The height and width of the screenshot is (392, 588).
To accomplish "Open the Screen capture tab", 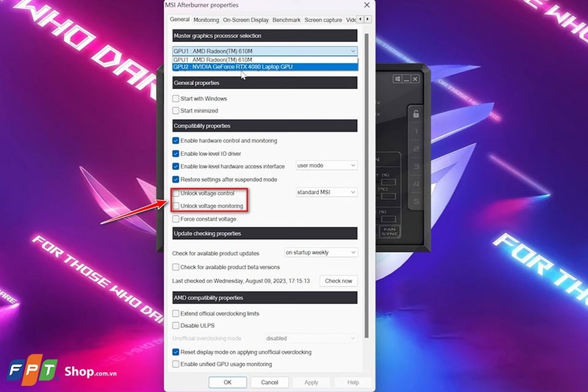I will [x=323, y=20].
